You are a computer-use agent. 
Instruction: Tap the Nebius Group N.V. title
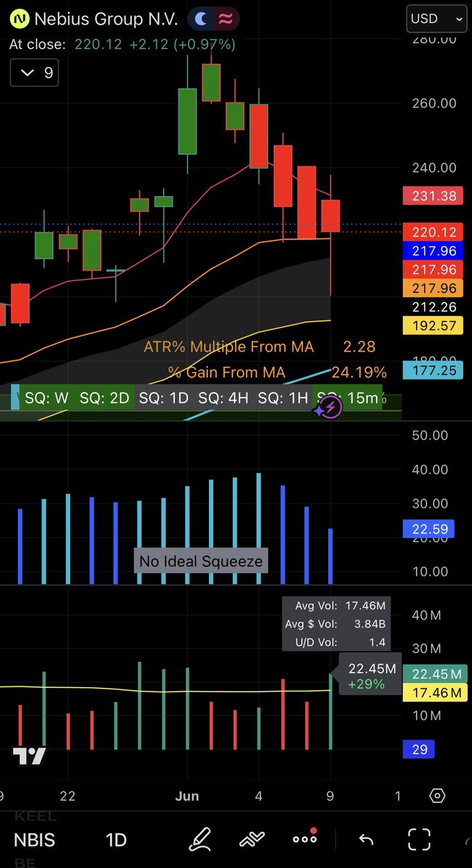click(x=108, y=18)
